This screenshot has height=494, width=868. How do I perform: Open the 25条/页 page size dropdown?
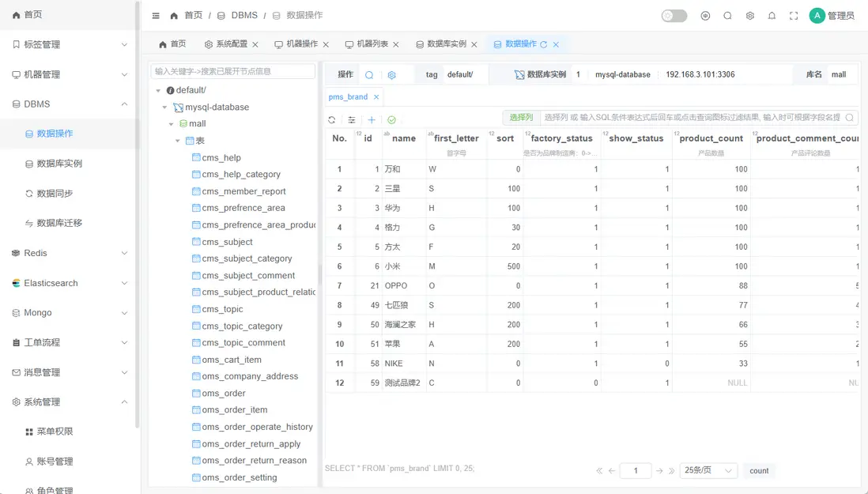(708, 470)
